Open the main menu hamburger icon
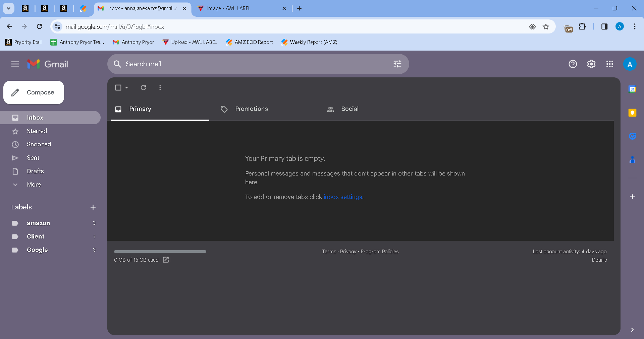The width and height of the screenshot is (644, 339). 15,64
